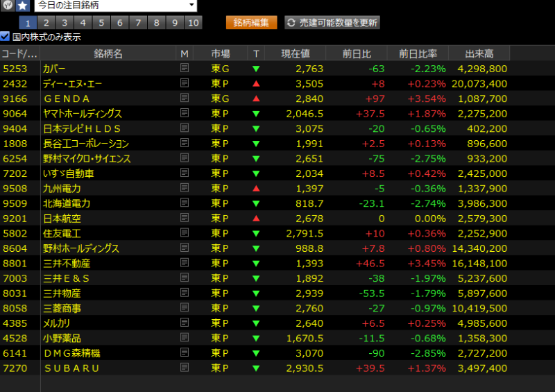Switch to list tab 8

157,23
